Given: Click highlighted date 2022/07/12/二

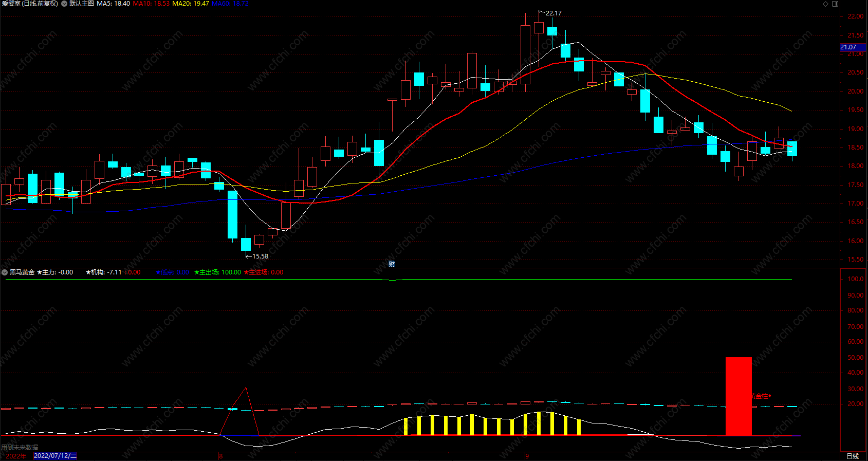Looking at the screenshot, I should point(55,456).
